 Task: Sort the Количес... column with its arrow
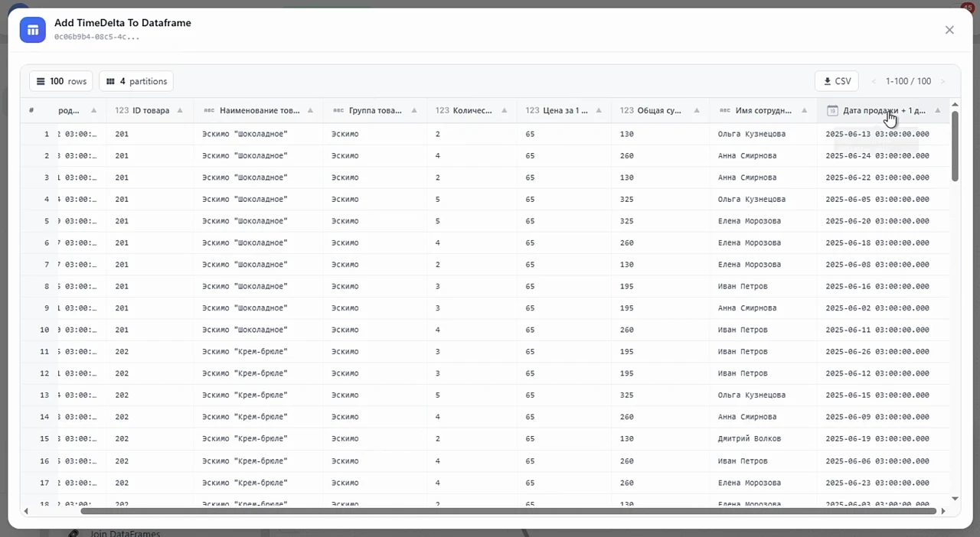tap(503, 110)
